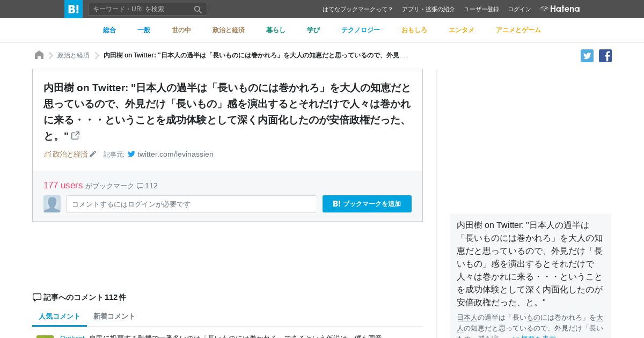Select テクノロジー category menu
This screenshot has height=338, width=644.
[361, 30]
